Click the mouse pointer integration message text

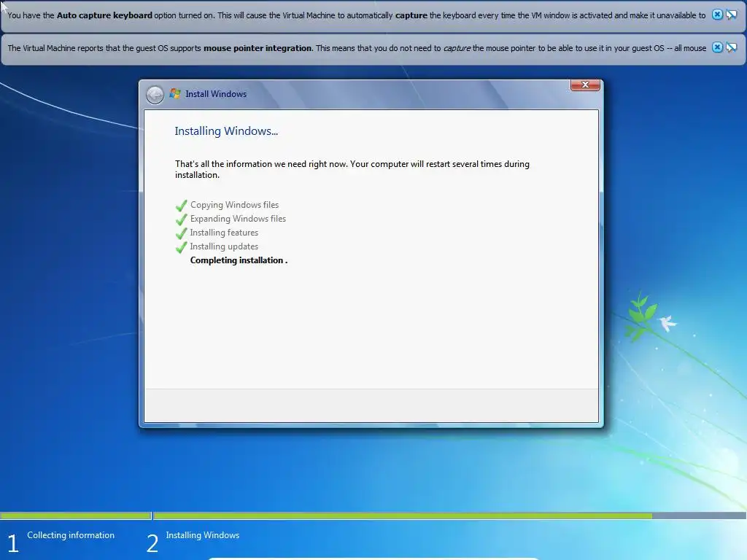point(357,48)
